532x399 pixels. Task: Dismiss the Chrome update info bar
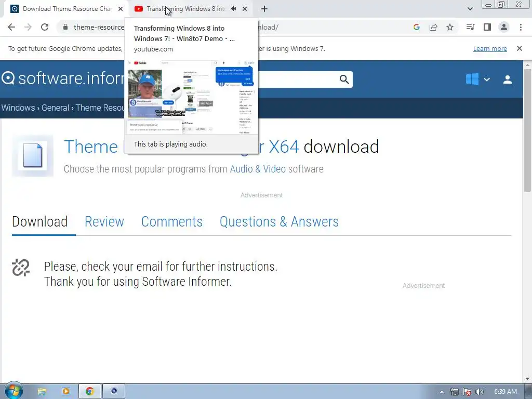coord(520,48)
